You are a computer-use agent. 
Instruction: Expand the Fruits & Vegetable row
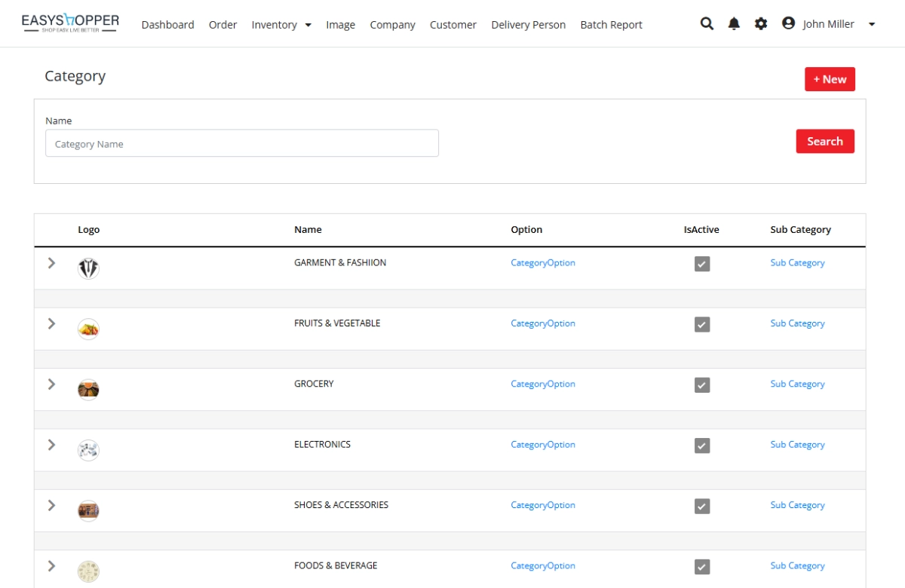point(51,323)
